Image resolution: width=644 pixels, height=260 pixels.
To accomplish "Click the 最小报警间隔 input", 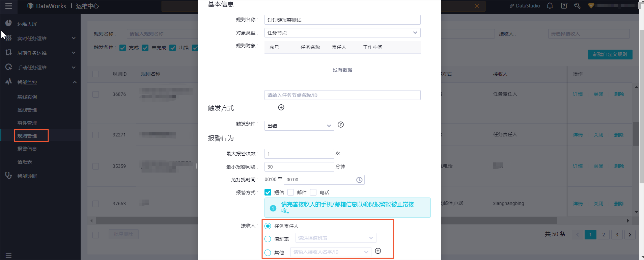I will (299, 167).
